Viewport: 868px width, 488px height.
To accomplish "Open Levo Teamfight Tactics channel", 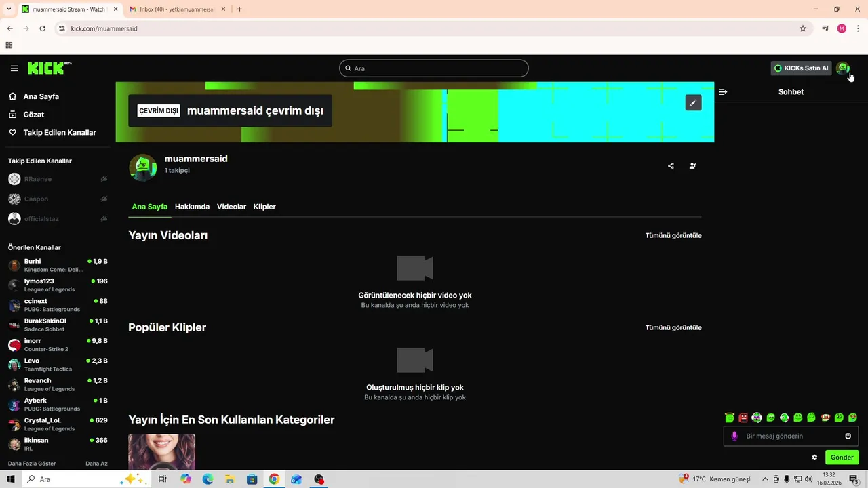I will [58, 365].
